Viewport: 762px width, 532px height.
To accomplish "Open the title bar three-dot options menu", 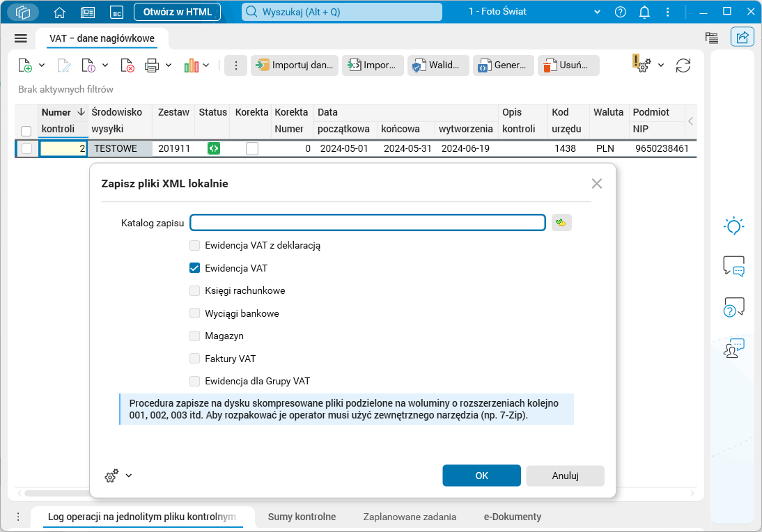I will (667, 12).
